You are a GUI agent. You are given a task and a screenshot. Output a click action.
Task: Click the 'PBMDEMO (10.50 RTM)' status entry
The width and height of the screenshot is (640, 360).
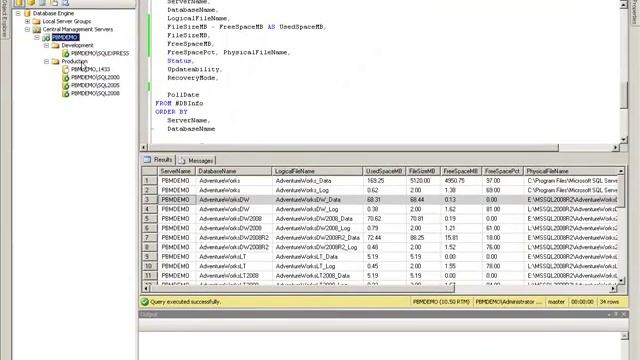click(x=441, y=302)
